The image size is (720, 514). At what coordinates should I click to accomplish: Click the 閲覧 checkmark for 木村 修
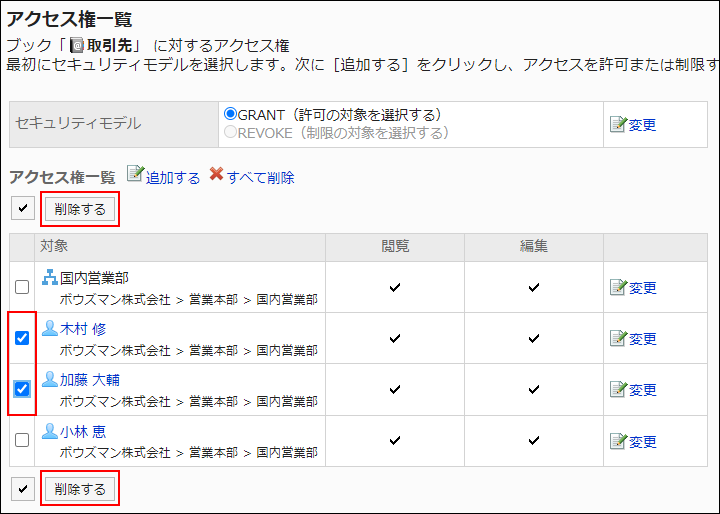point(395,339)
